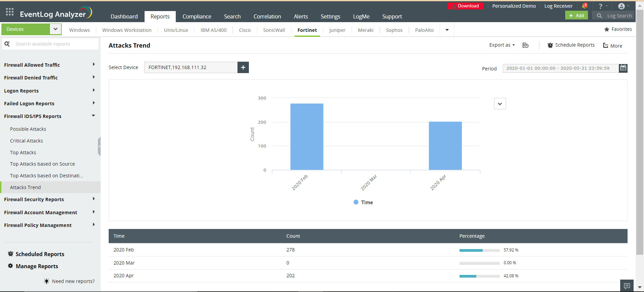Open Critical Attacks report
644x292 pixels.
click(x=26, y=141)
